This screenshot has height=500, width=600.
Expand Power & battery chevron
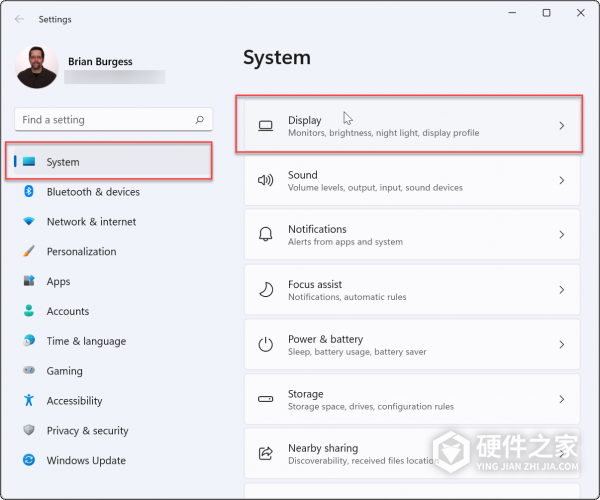coord(561,344)
